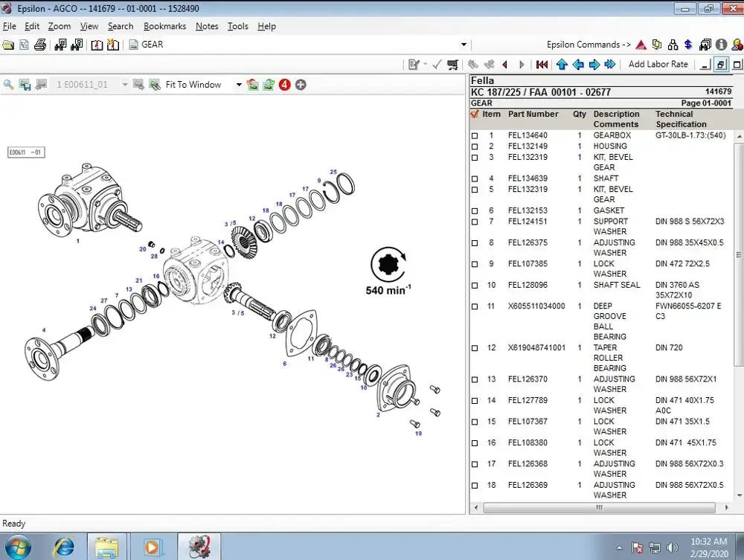Viewport: 744px width, 560px height.
Task: Click the red circle number 4 icon
Action: pos(285,85)
